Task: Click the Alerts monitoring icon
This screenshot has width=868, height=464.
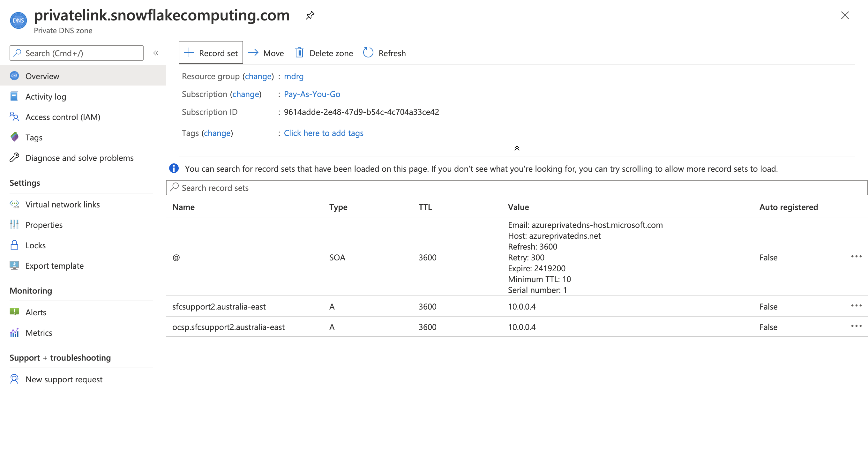Action: tap(15, 312)
